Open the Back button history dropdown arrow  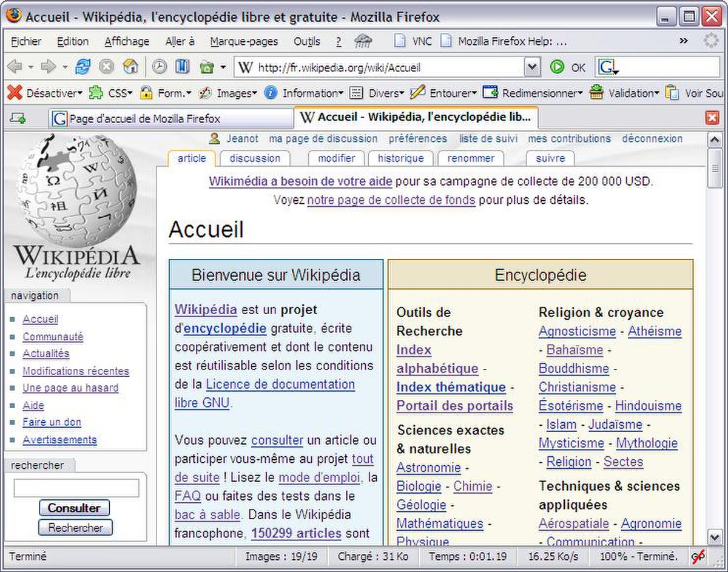pyautogui.click(x=32, y=67)
